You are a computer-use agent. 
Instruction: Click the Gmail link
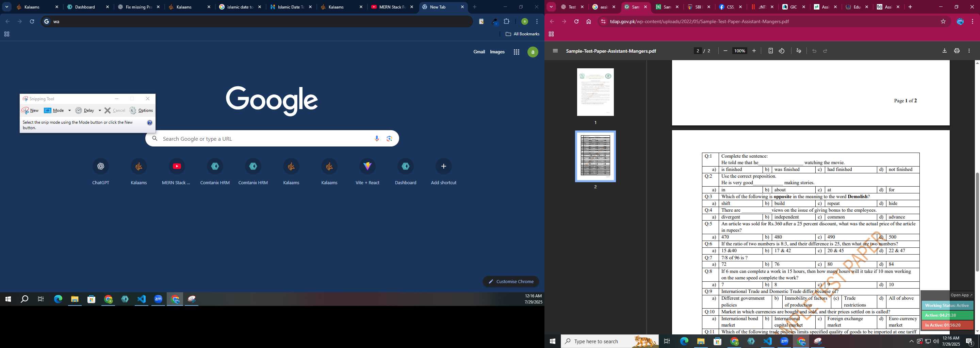(479, 52)
